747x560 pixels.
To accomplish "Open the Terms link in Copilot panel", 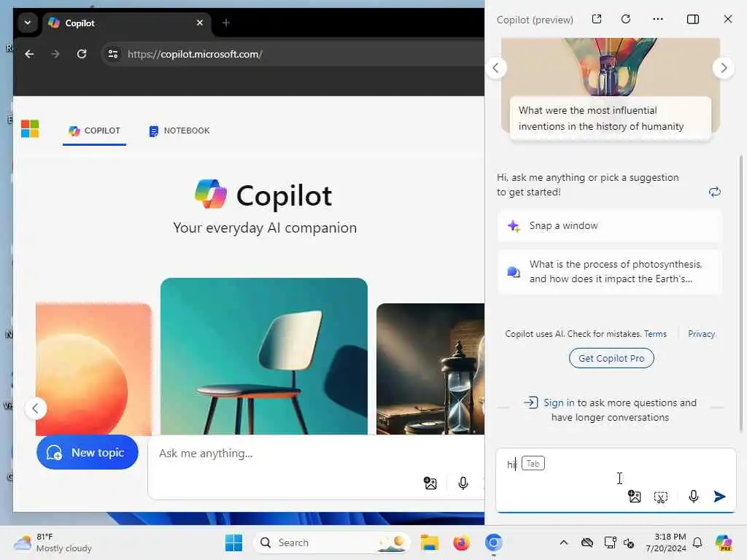I will 655,334.
